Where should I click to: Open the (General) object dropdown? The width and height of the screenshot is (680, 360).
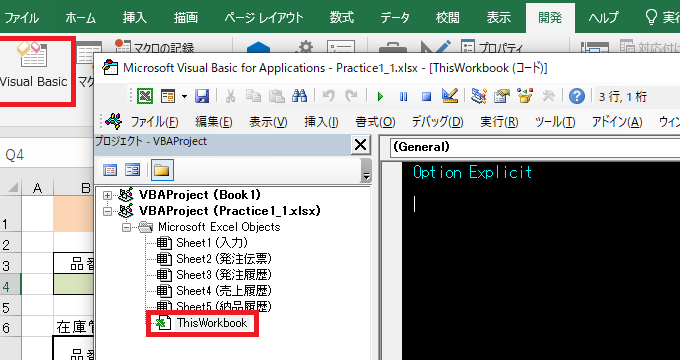coord(534,147)
